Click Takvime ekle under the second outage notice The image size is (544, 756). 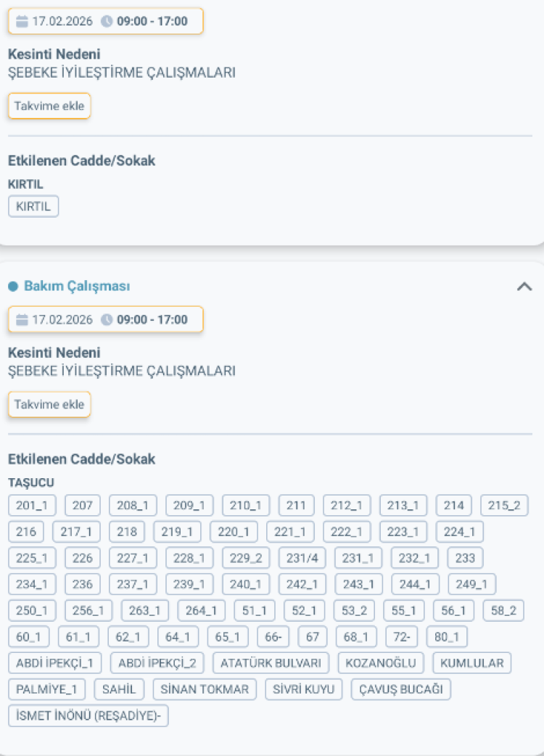(49, 404)
